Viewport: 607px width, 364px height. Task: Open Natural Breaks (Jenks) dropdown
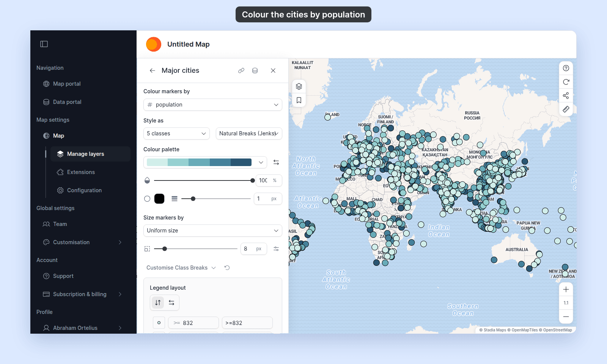249,133
